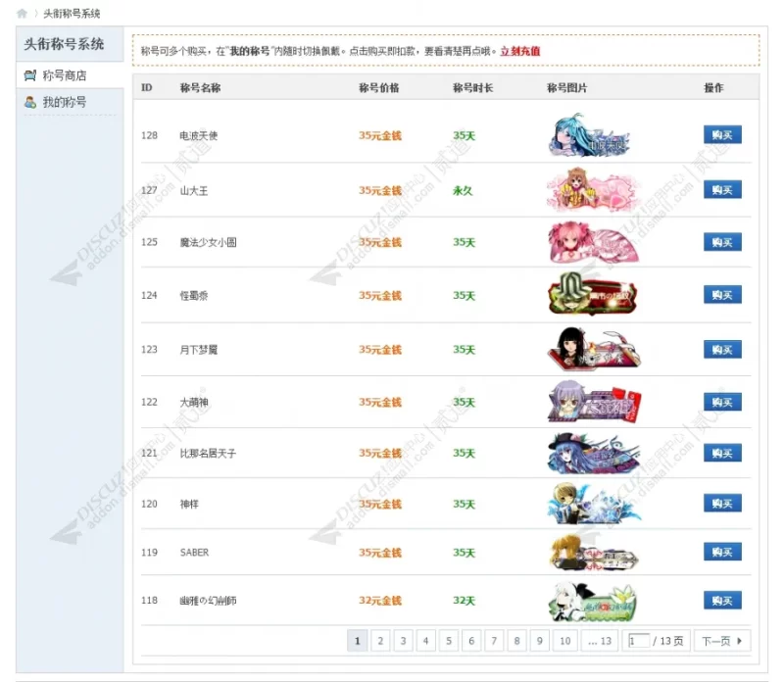784x682 pixels.
Task: Go to page 9
Action: click(540, 641)
